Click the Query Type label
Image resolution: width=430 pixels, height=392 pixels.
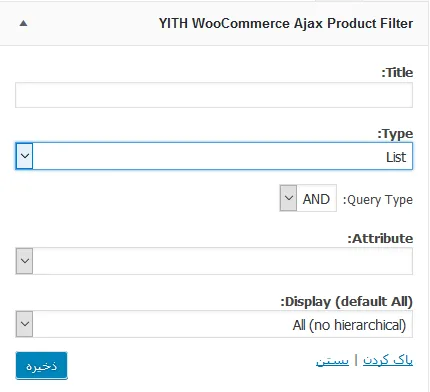coord(378,200)
